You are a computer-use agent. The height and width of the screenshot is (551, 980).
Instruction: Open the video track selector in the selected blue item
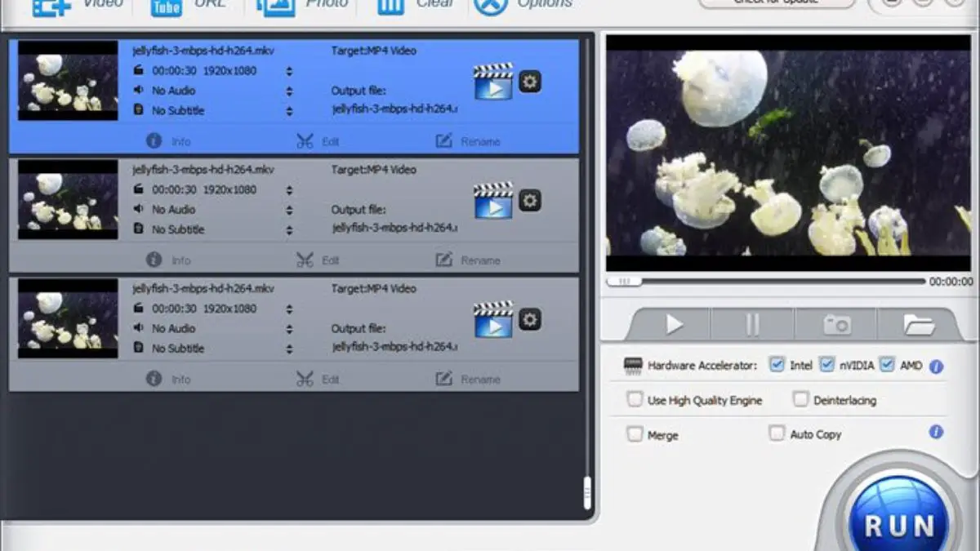pyautogui.click(x=289, y=71)
